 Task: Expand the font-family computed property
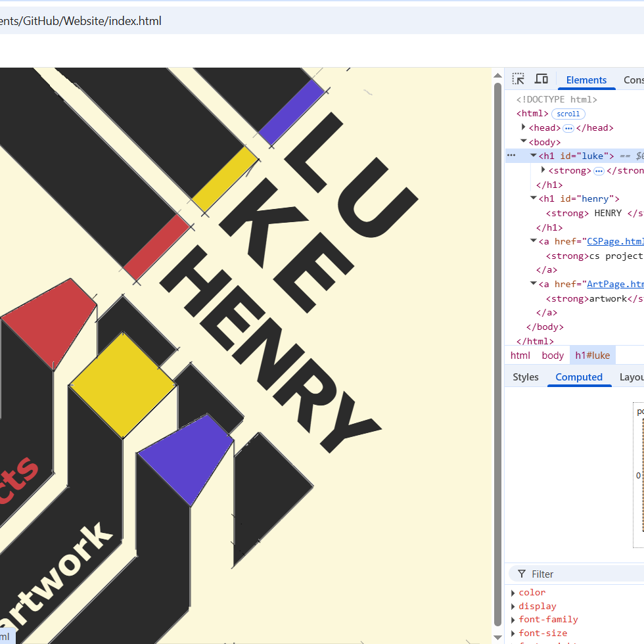coord(513,620)
